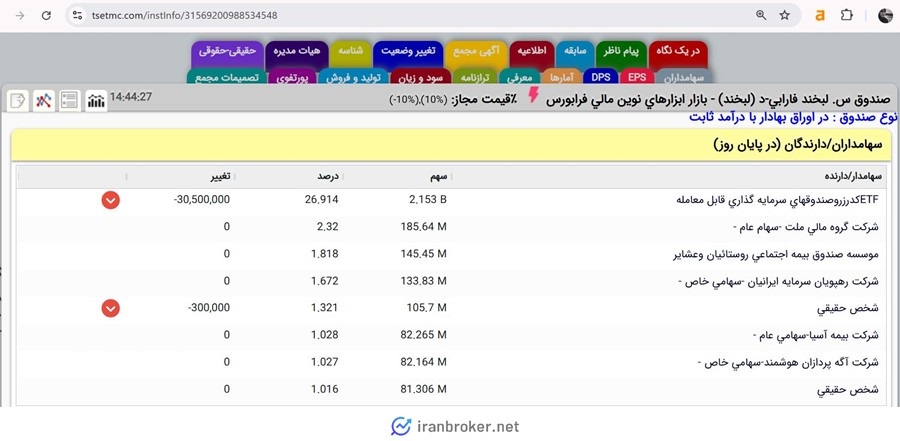Click the 2.153 B share value
The image size is (900, 441).
(428, 200)
